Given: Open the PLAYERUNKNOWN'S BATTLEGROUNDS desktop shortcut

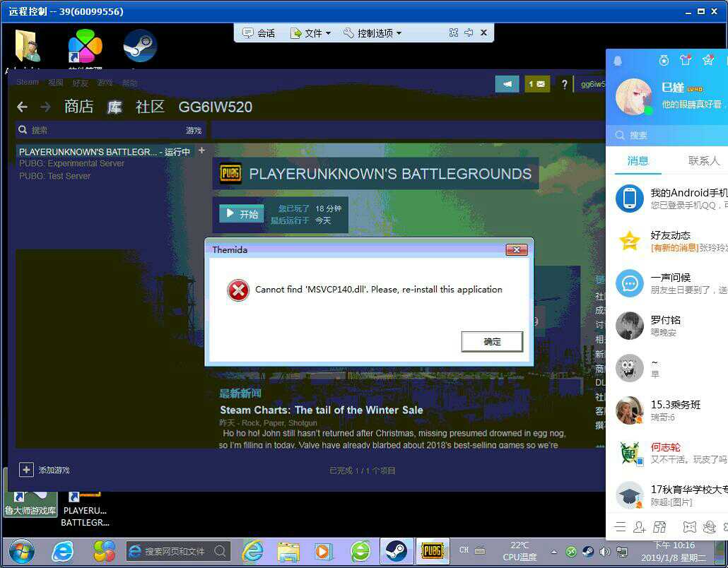Looking at the screenshot, I should click(x=85, y=509).
